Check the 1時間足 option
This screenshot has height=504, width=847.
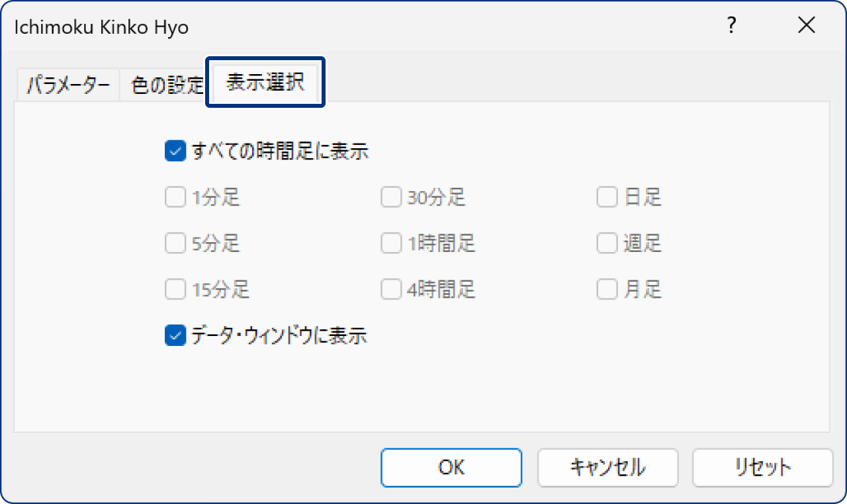(x=390, y=243)
